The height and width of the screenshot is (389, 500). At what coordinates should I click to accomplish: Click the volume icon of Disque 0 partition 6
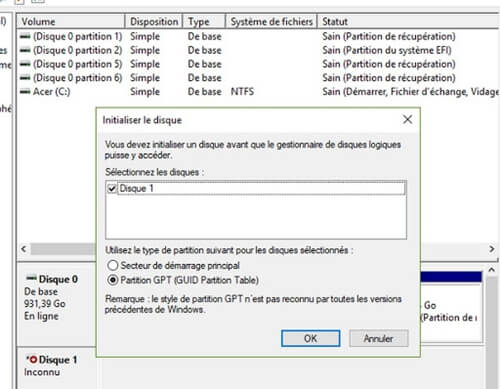[25, 78]
